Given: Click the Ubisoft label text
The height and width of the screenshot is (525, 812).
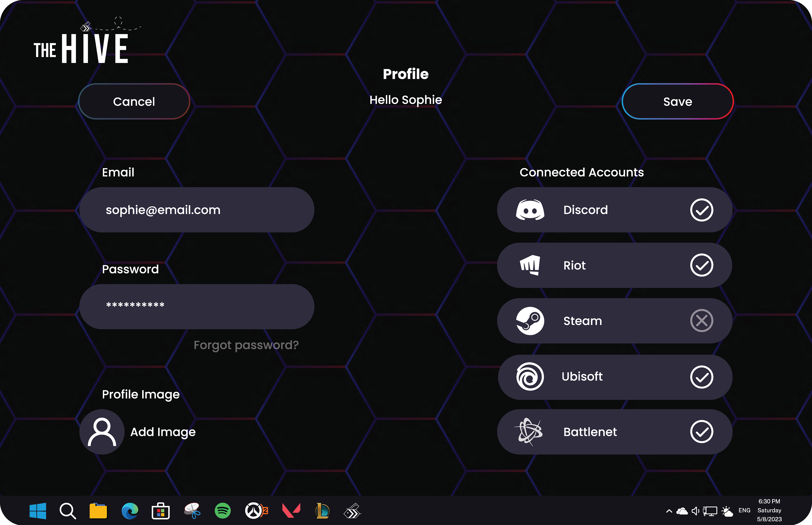Looking at the screenshot, I should [x=582, y=377].
